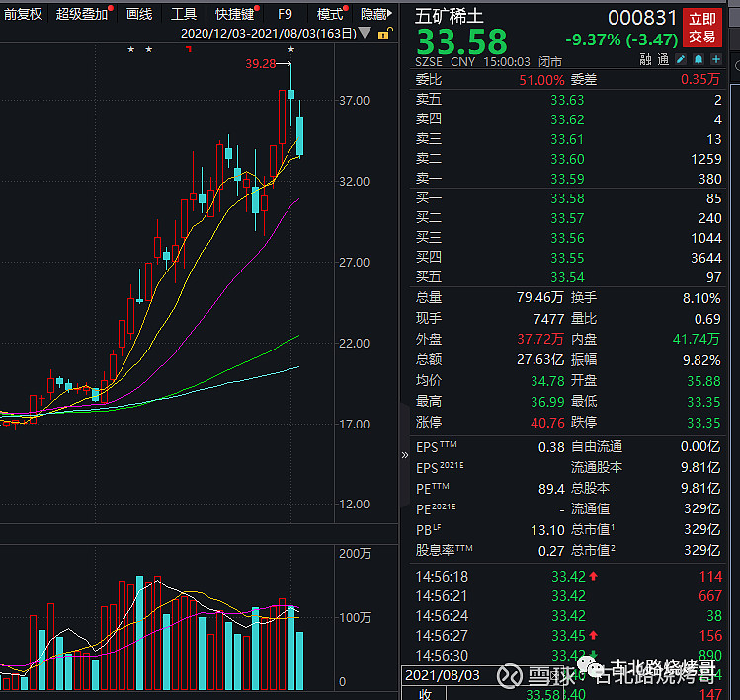
Task: Add stock to watchlist with plus icon
Action: pyautogui.click(x=716, y=59)
